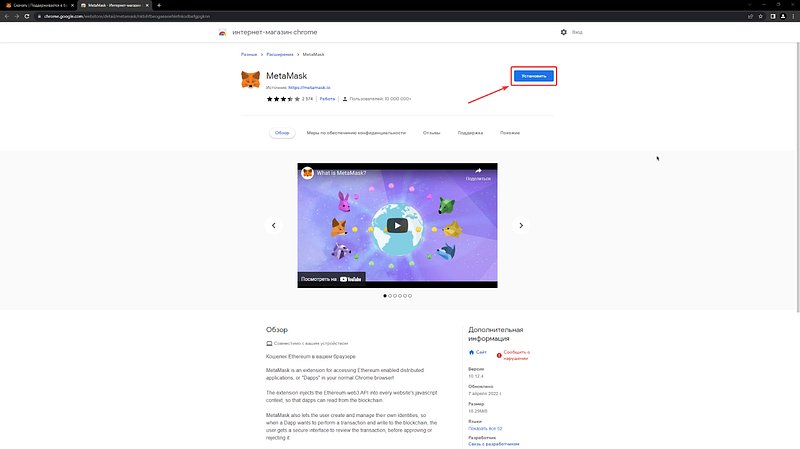
Task: Show next carousel slide
Action: [x=521, y=226]
